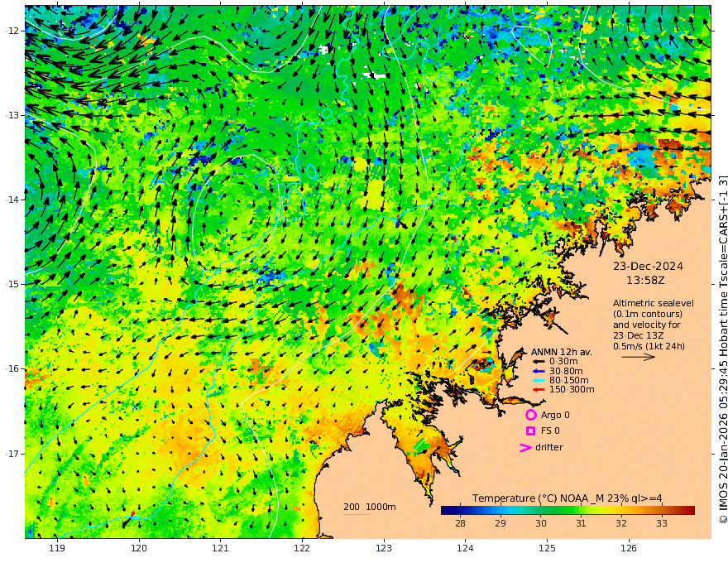Click the black 0-30m legend arrow
The width and height of the screenshot is (728, 563).
(539, 362)
